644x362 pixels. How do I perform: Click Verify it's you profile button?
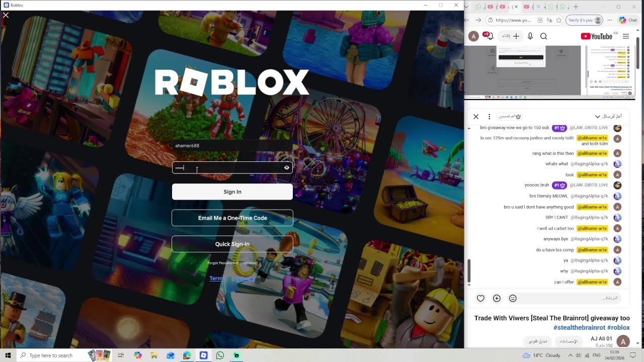(584, 20)
